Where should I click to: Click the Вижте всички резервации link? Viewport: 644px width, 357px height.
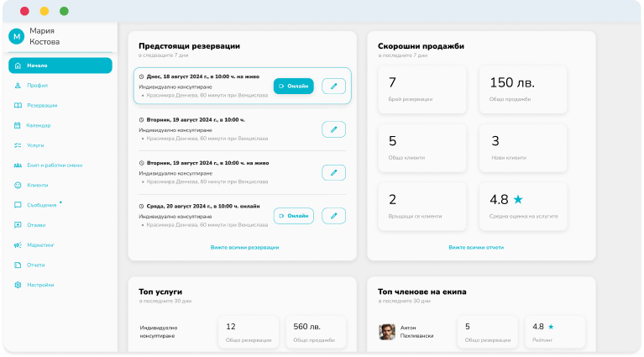[x=244, y=248]
